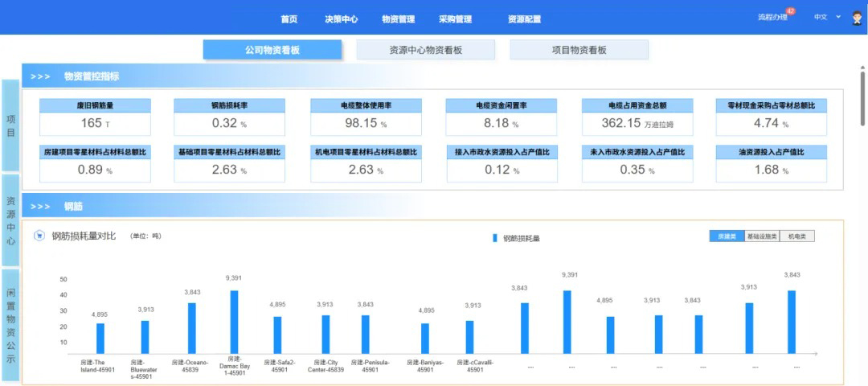
Task: Open the 物资管理 menu
Action: (x=398, y=18)
